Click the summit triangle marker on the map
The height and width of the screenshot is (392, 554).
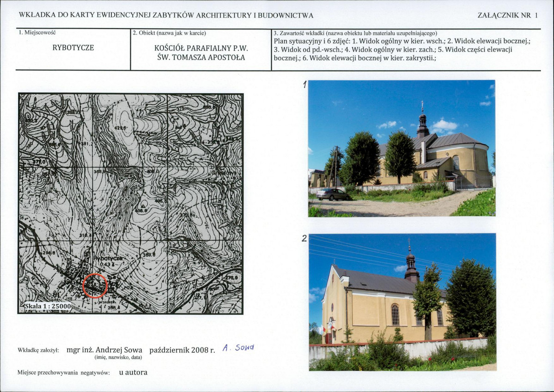143,205
